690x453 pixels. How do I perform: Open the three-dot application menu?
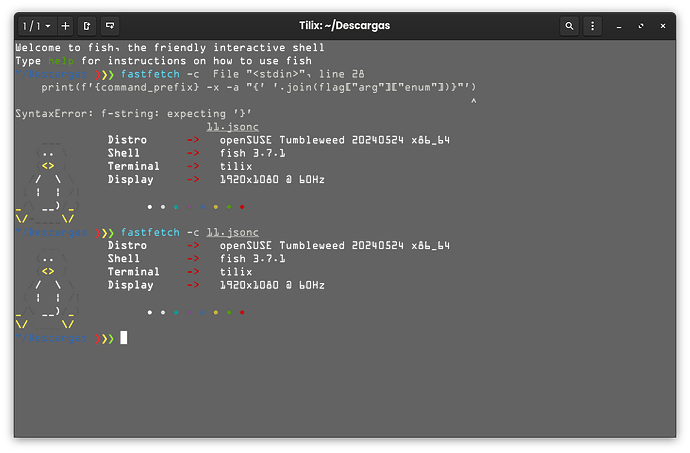click(x=592, y=26)
